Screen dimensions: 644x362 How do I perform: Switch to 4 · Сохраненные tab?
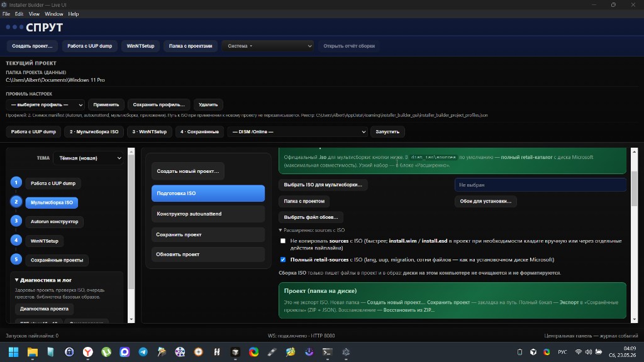(x=199, y=132)
